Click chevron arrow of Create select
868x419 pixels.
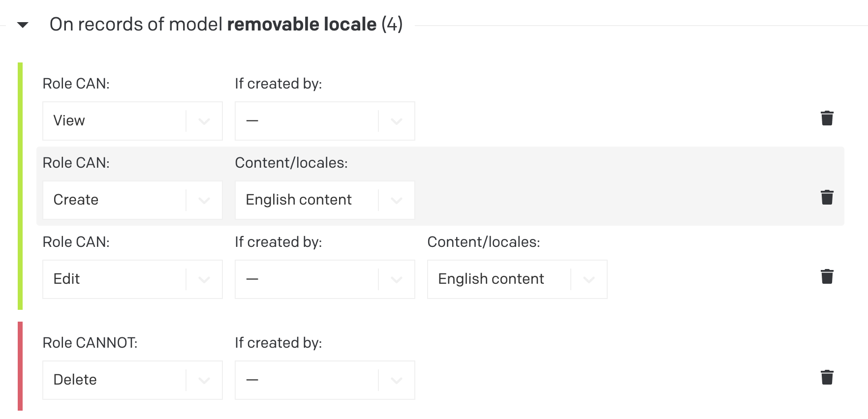pos(204,200)
